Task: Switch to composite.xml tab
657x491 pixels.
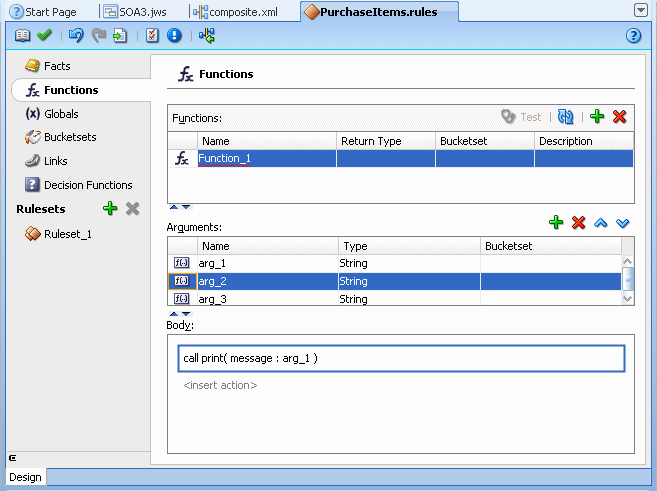Action: 235,12
